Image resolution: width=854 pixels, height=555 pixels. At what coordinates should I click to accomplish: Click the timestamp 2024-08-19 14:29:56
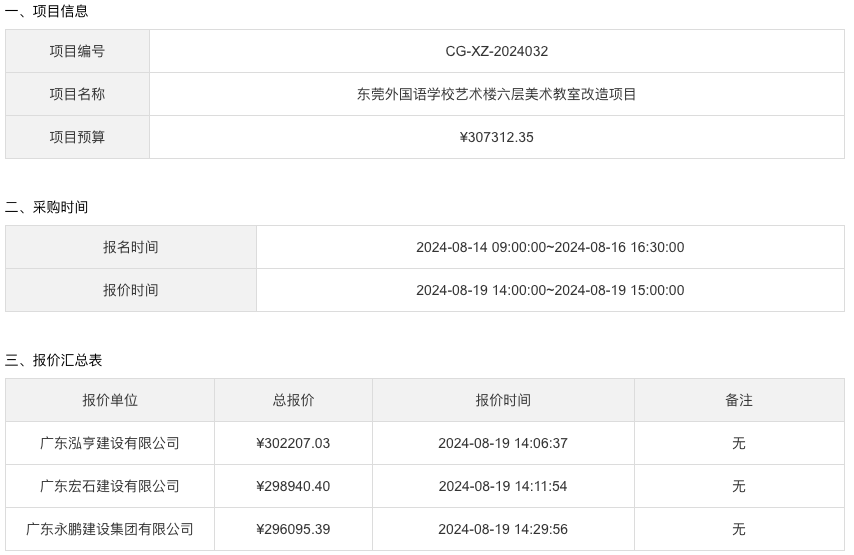[503, 529]
